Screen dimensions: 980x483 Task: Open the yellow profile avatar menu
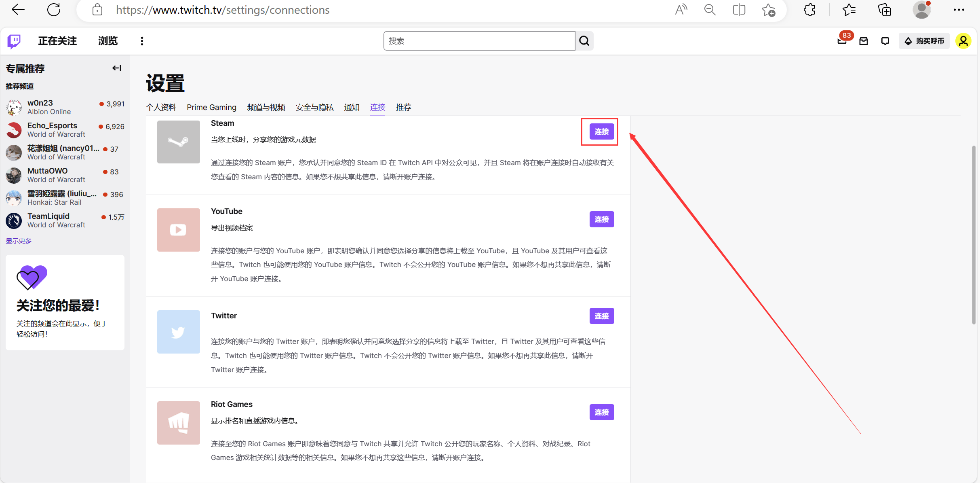point(963,41)
